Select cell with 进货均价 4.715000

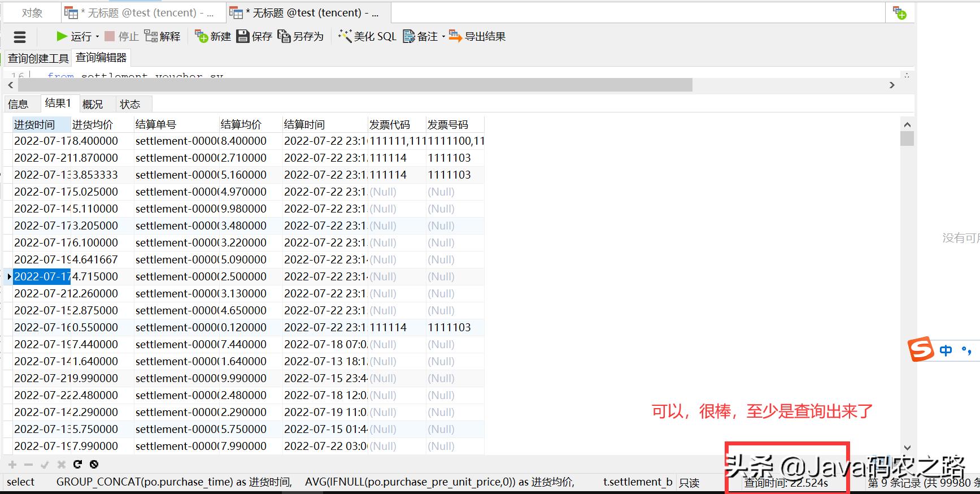point(102,276)
